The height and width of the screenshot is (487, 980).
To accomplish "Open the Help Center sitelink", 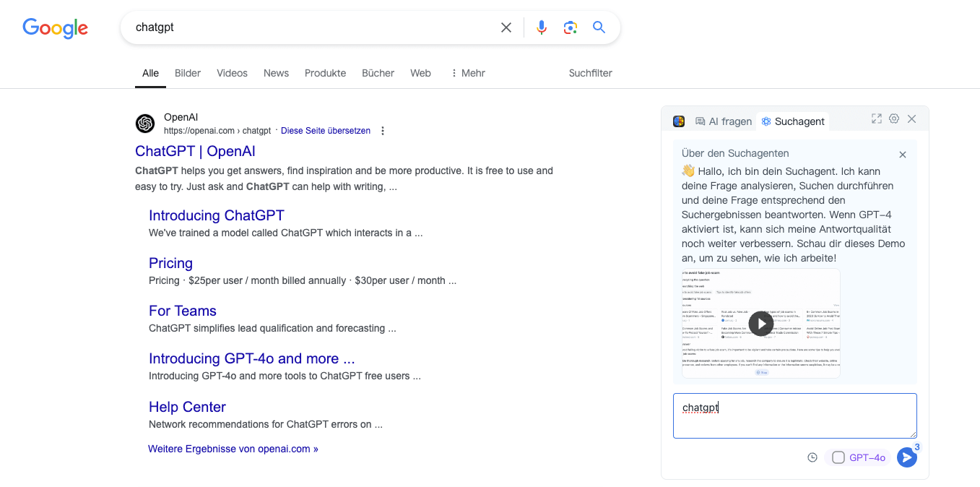I will click(187, 407).
